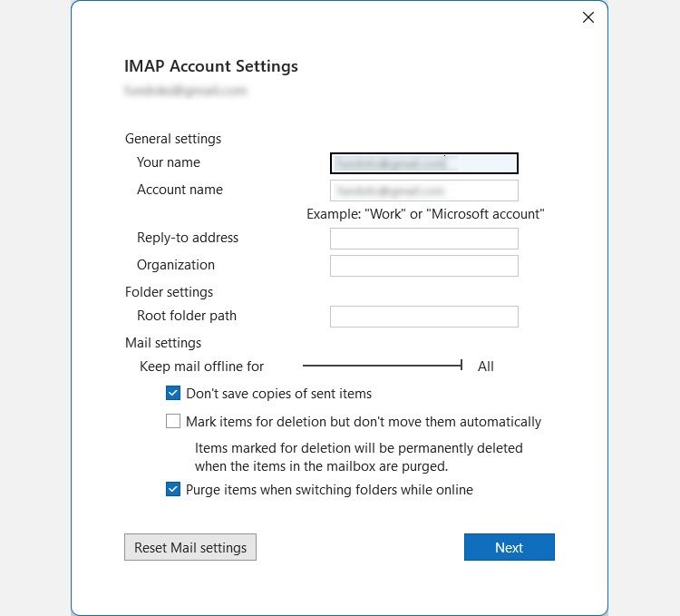Click the Your name input field
Viewport: 680px width, 616px height.
coord(424,163)
